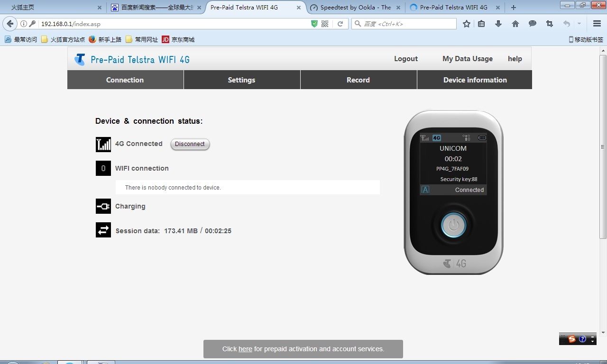Click the 4G signal strength icon
Viewport: 607px width, 364px height.
pyautogui.click(x=103, y=145)
